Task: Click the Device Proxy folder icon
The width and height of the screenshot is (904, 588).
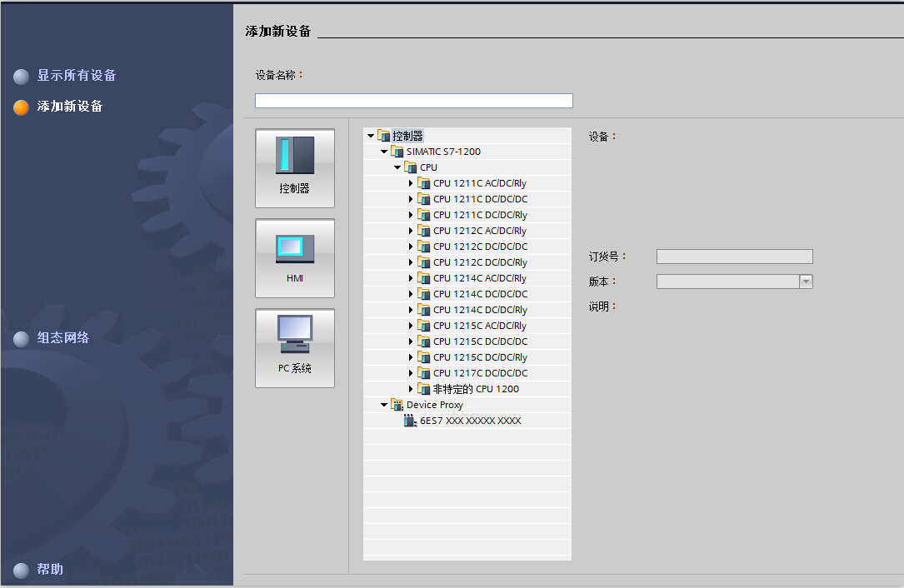Action: 397,405
